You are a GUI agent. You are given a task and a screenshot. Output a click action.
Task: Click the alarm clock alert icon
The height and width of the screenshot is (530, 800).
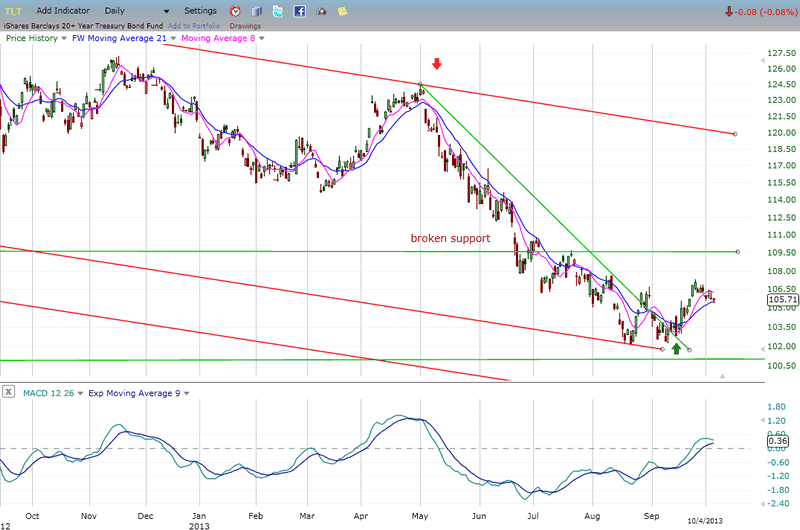[x=235, y=11]
